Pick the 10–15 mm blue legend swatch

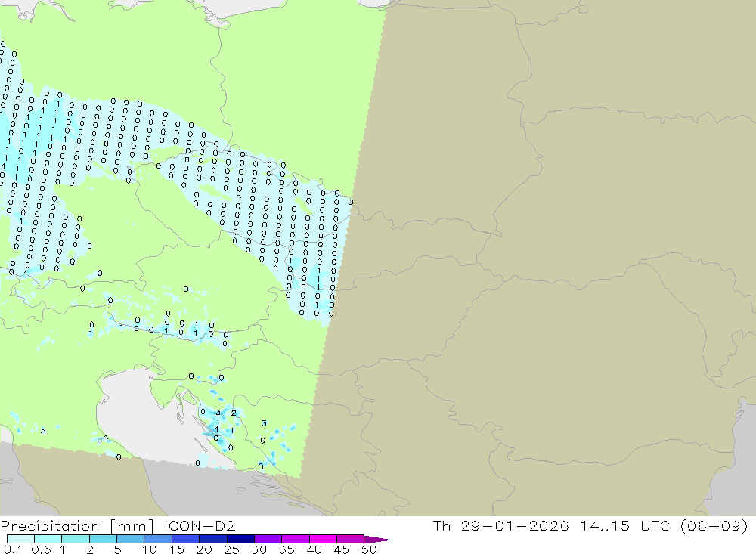click(158, 539)
